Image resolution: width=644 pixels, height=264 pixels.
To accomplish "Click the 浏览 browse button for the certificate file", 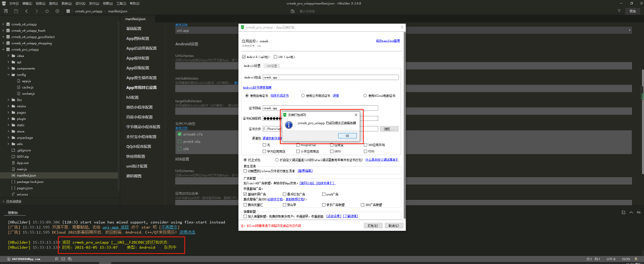I will click(389, 128).
